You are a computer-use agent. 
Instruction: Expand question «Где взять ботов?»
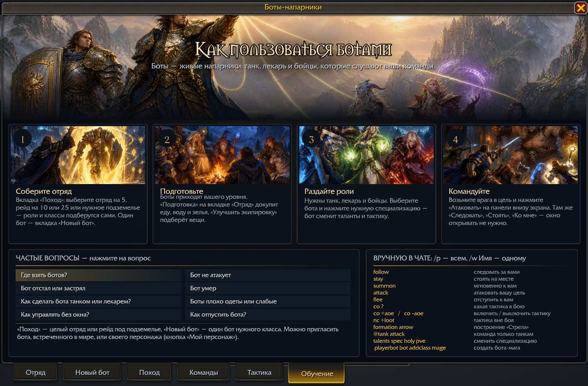click(x=99, y=275)
